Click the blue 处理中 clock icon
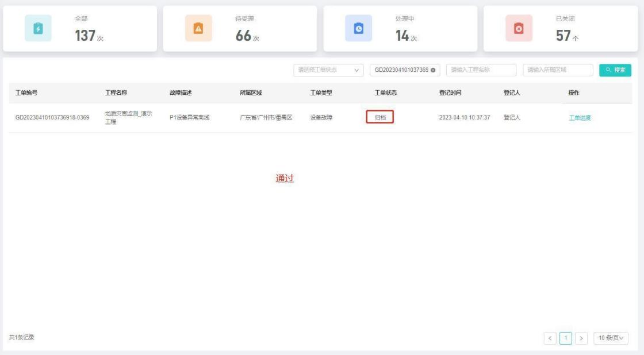Image resolution: width=644 pixels, height=355 pixels. [358, 29]
